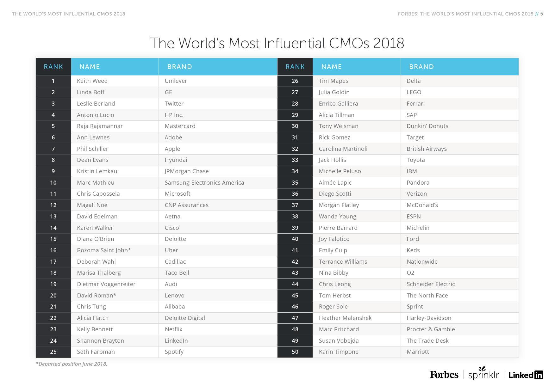Click on Bozoma Saint John's name
This screenshot has height=392, width=555.
click(104, 250)
